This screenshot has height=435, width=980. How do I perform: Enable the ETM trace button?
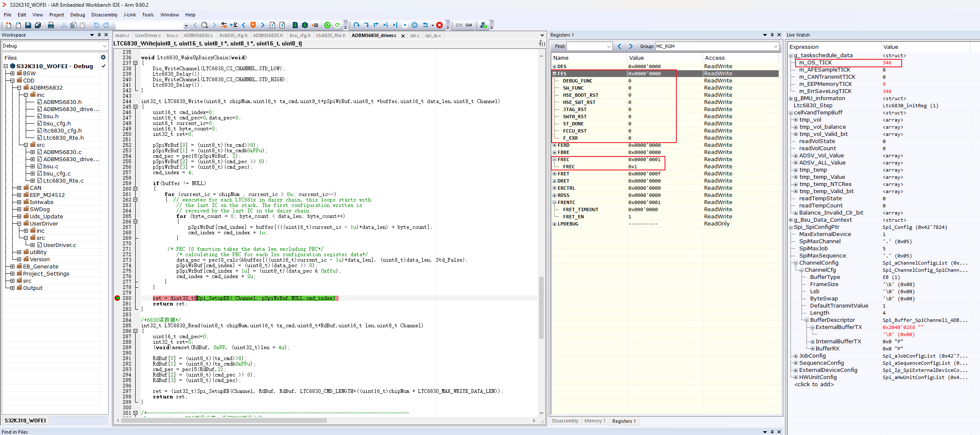coord(459,25)
